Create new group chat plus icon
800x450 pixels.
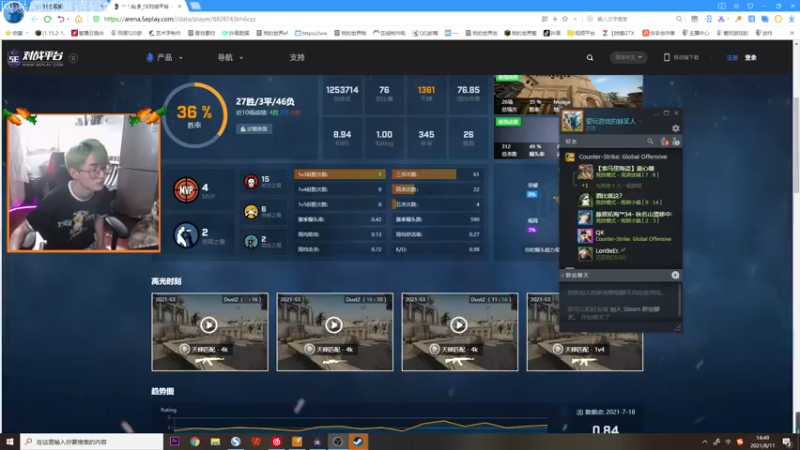[675, 275]
